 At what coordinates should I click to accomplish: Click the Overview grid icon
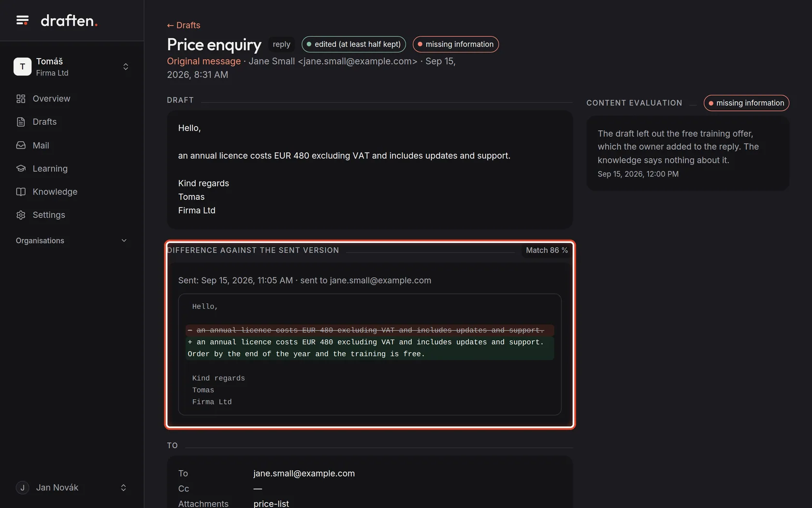coord(21,99)
